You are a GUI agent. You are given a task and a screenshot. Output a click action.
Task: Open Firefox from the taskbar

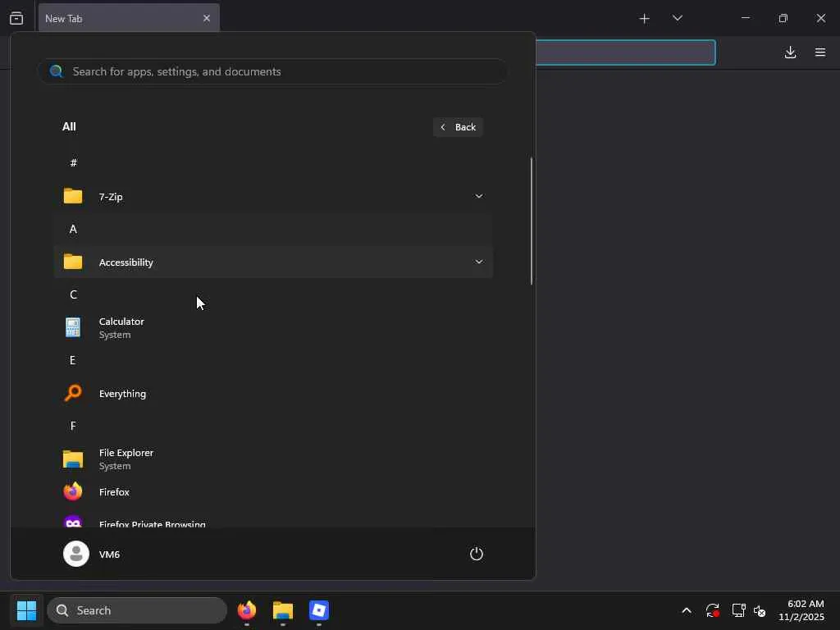[246, 610]
